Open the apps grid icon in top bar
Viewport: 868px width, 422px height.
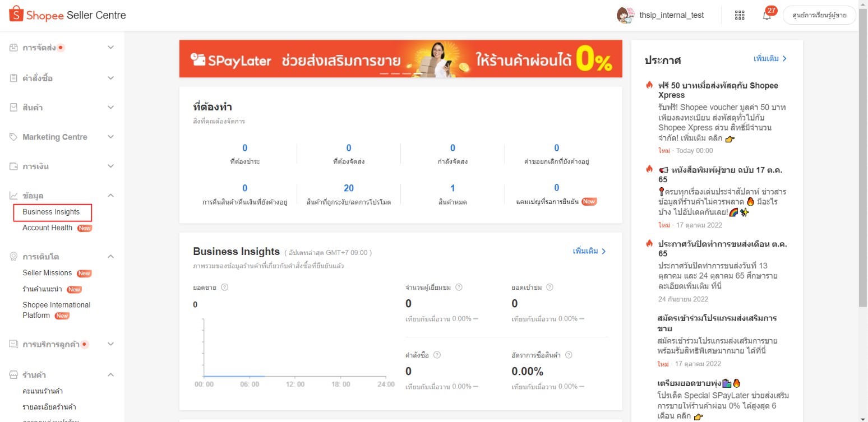click(739, 15)
